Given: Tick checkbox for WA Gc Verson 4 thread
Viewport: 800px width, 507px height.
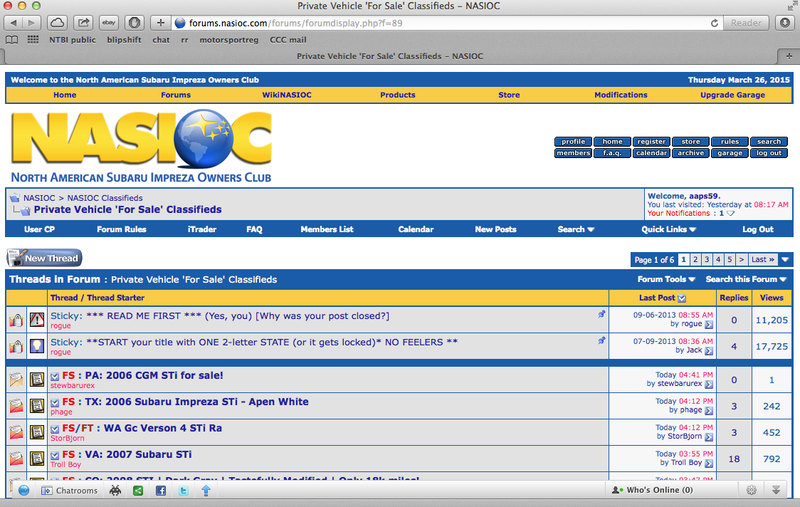Looking at the screenshot, I should [x=55, y=429].
